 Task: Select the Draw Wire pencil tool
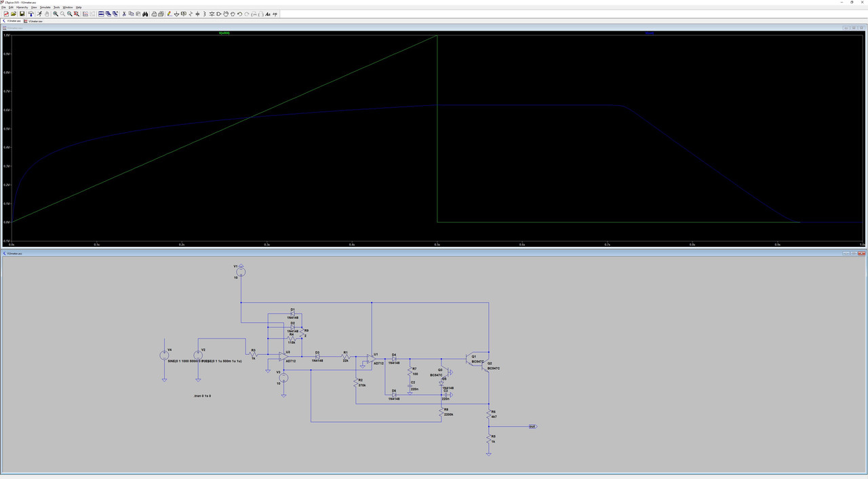tap(169, 14)
